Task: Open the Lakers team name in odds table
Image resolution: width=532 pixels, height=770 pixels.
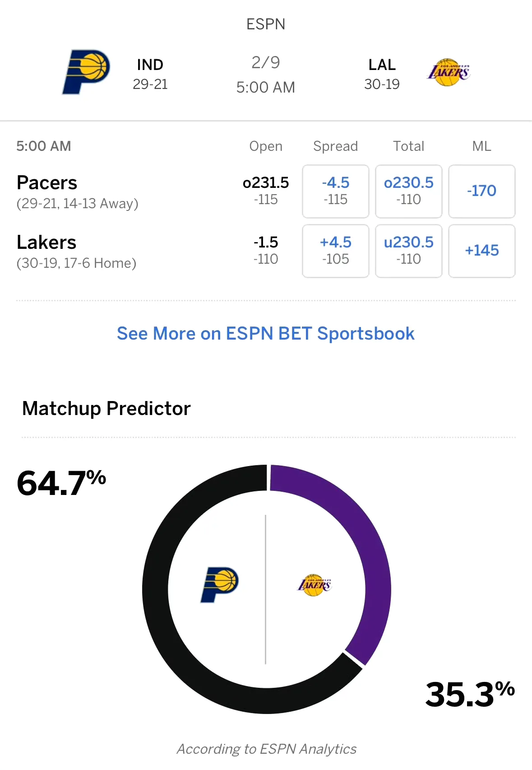Action: click(46, 243)
